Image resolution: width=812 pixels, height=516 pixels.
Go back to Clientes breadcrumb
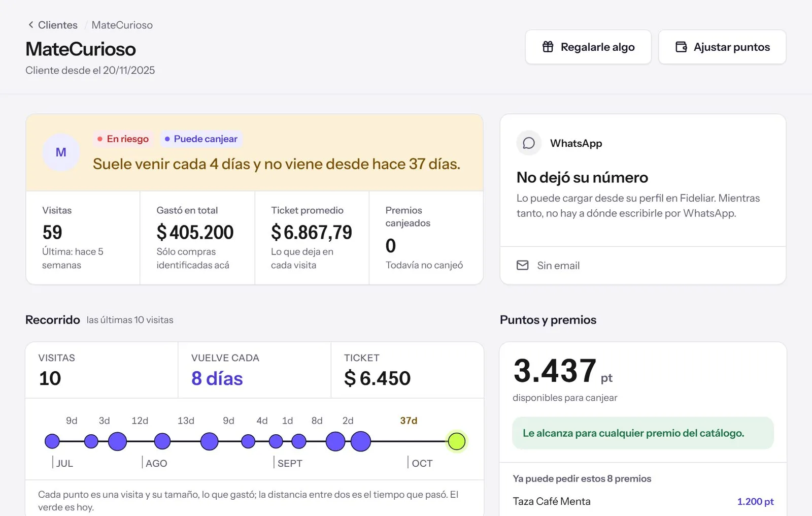(x=57, y=25)
